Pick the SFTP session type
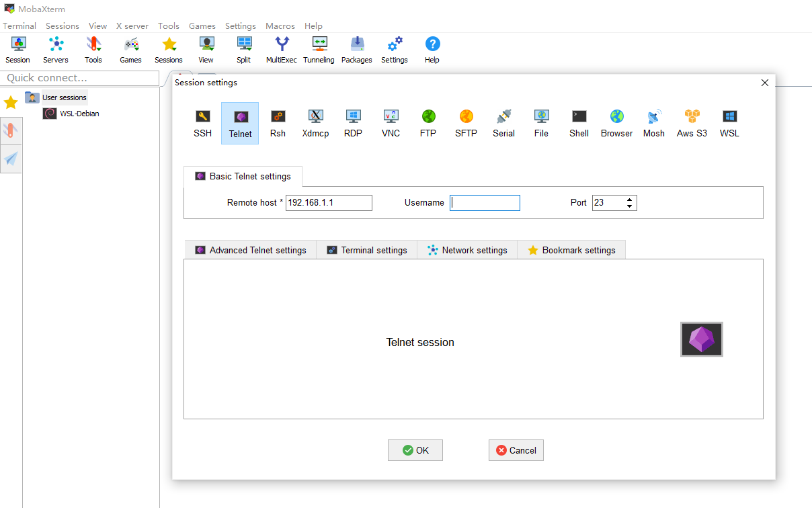812x508 pixels. pyautogui.click(x=466, y=123)
